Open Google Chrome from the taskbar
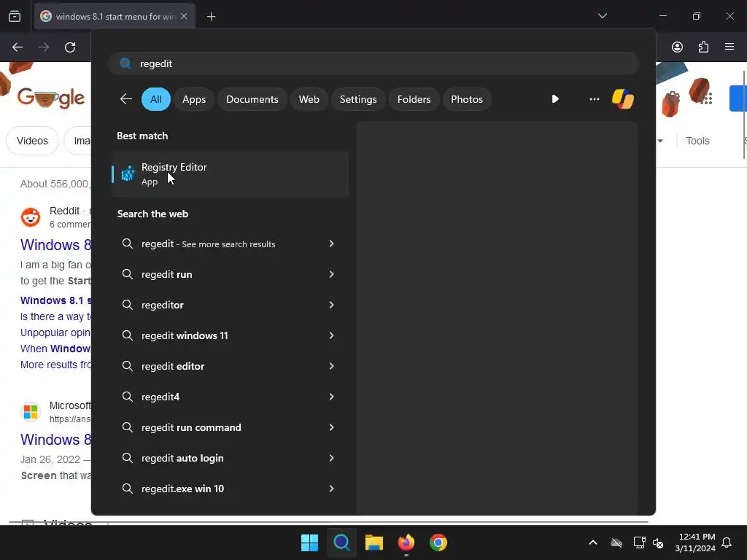The height and width of the screenshot is (560, 747). pos(438,542)
